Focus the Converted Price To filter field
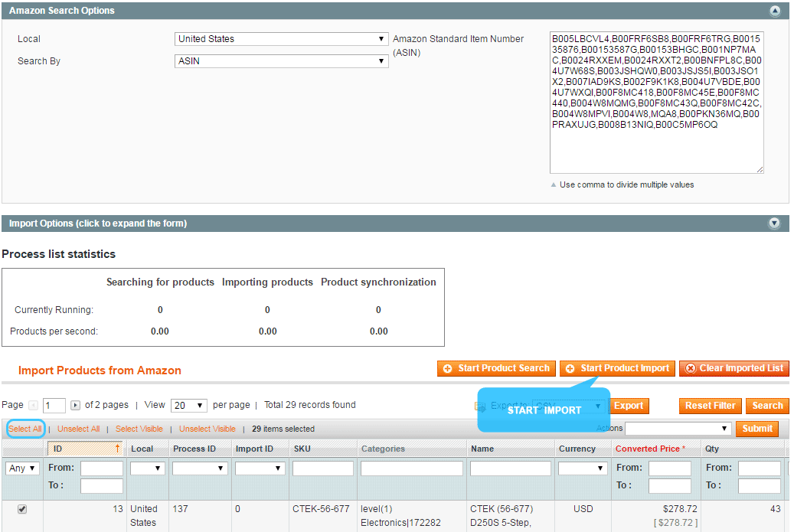The width and height of the screenshot is (794, 532). [x=670, y=486]
